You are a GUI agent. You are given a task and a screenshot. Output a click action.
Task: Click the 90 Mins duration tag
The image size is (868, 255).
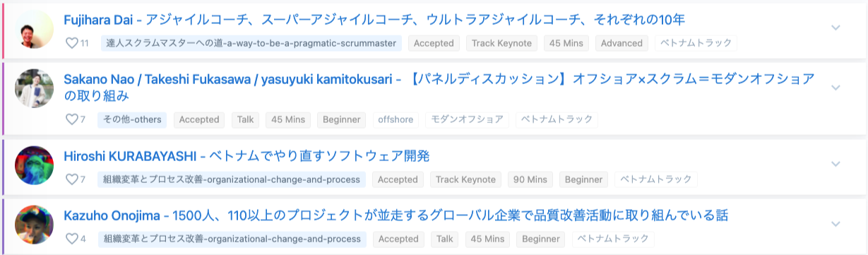point(530,179)
